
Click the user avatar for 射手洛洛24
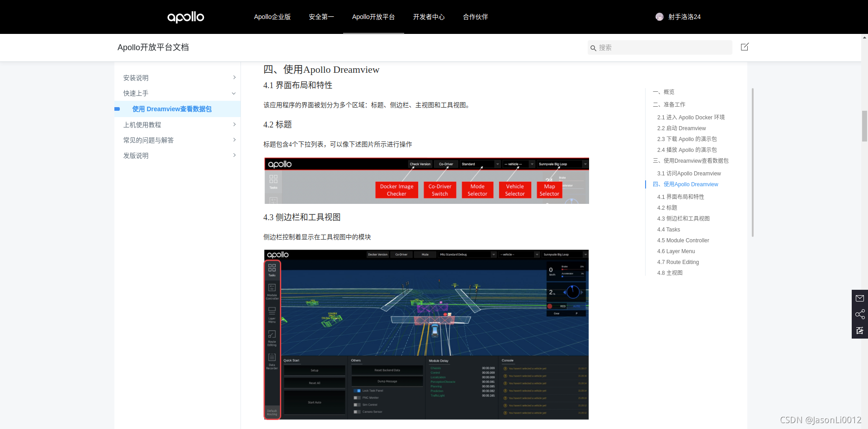(660, 17)
